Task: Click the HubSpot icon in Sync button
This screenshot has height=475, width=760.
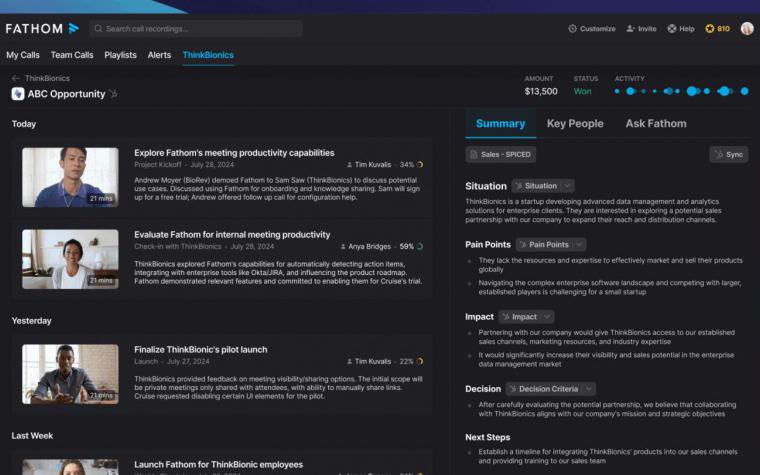Action: pyautogui.click(x=719, y=155)
